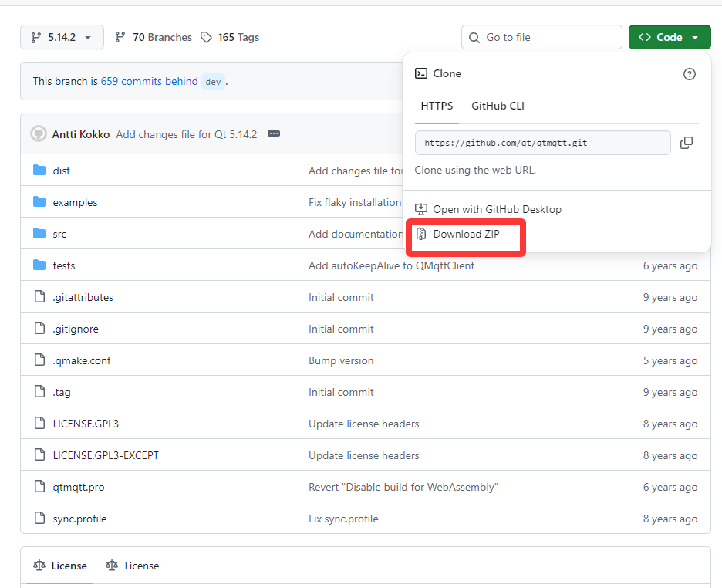Open Update license headers commit on LICENSE.GPL3 row

[364, 424]
